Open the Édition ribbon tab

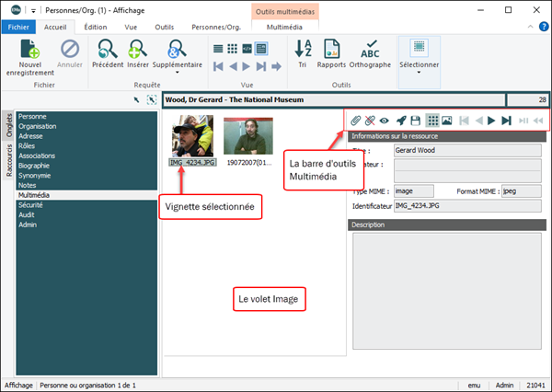[x=95, y=28]
